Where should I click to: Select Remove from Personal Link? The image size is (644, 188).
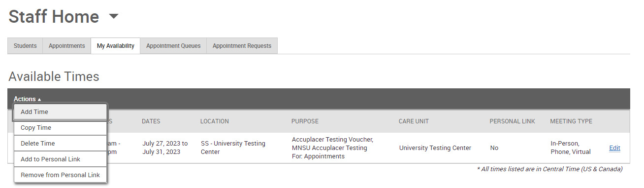(x=61, y=175)
